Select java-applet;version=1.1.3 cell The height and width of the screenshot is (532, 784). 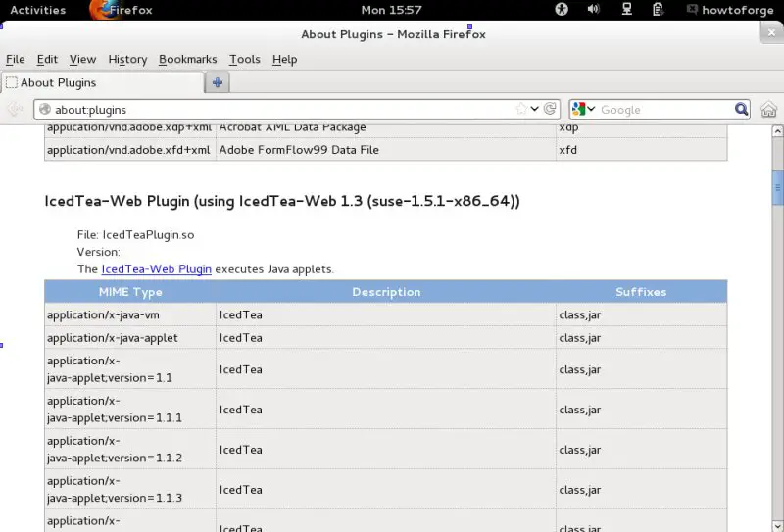point(130,489)
